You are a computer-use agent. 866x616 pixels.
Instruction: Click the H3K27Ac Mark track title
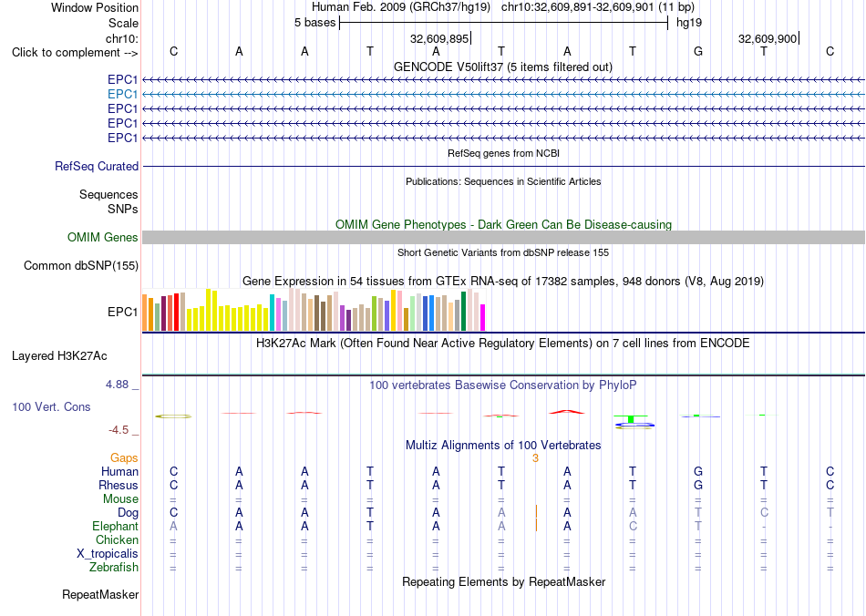(x=503, y=344)
